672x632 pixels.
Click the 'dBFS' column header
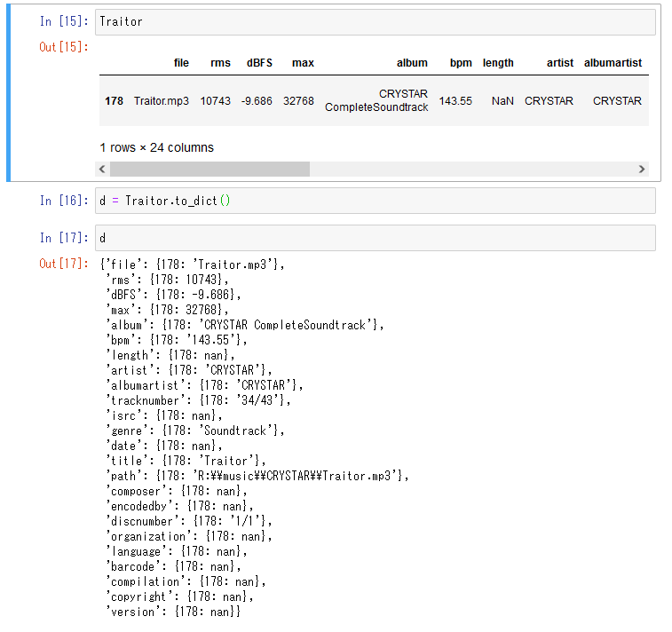tap(259, 63)
